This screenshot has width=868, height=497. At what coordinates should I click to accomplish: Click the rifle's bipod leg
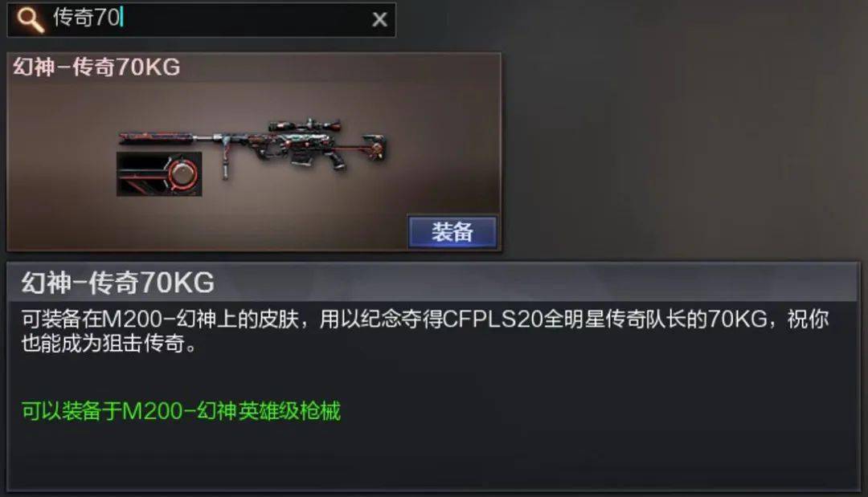225,161
